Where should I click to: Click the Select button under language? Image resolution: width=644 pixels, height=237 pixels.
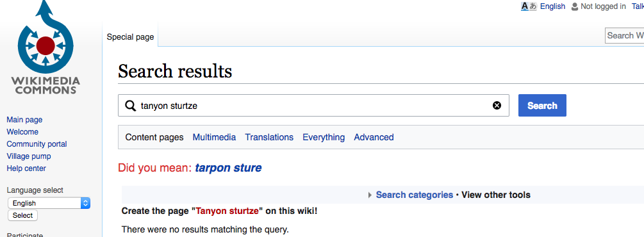coord(22,215)
